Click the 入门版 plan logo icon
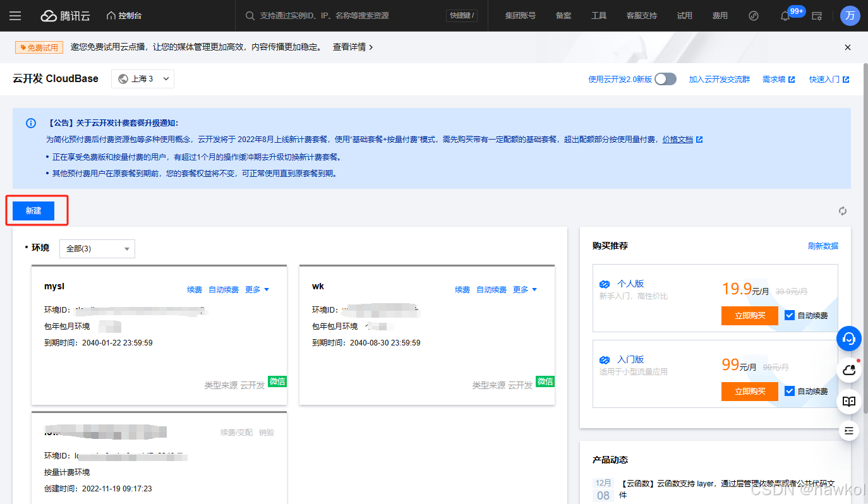The image size is (868, 504). click(605, 360)
